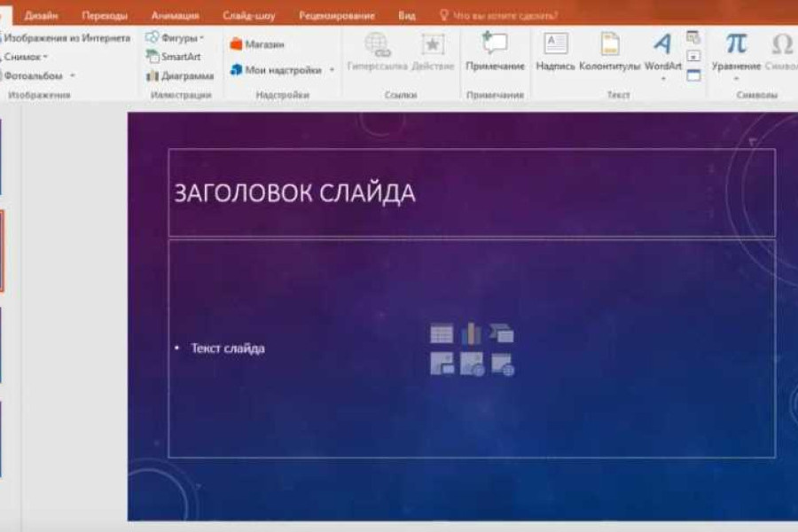Image resolution: width=798 pixels, height=532 pixels.
Task: Expand the Фигуры shapes dropdown
Action: point(175,38)
